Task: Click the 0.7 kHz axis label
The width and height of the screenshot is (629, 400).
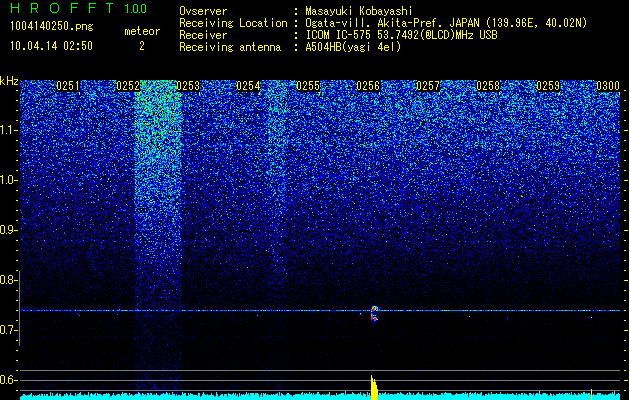Action: click(x=9, y=330)
